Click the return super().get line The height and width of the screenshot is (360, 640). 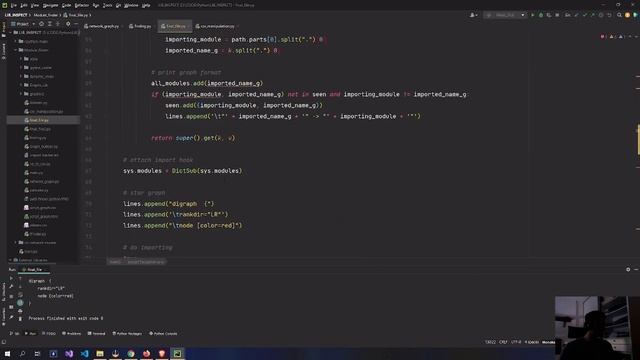(193, 138)
